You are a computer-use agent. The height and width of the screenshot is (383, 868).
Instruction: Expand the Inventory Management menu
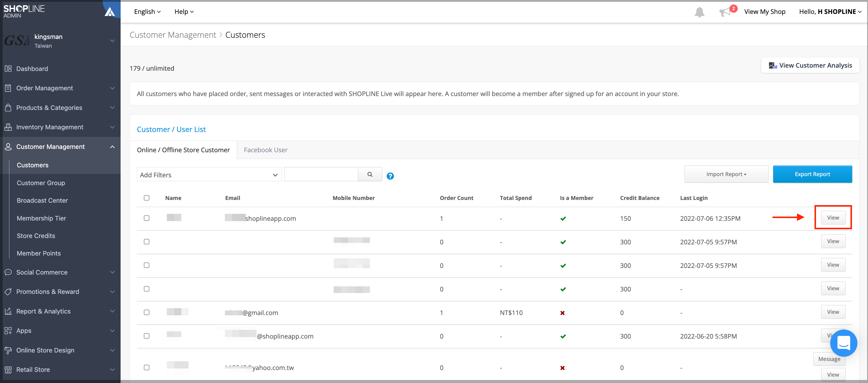112,127
